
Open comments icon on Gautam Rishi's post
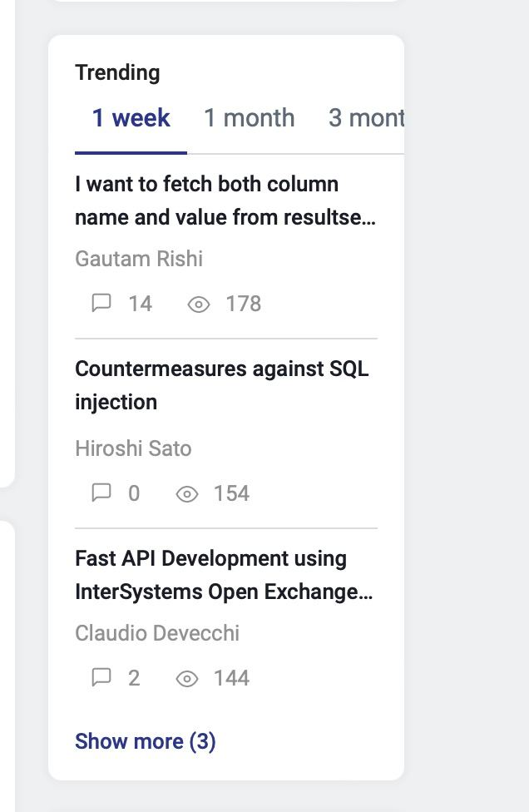click(101, 303)
